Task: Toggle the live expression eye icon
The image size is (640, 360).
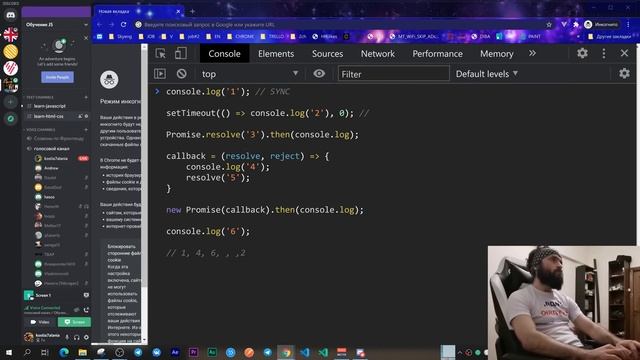Action: pyautogui.click(x=319, y=73)
